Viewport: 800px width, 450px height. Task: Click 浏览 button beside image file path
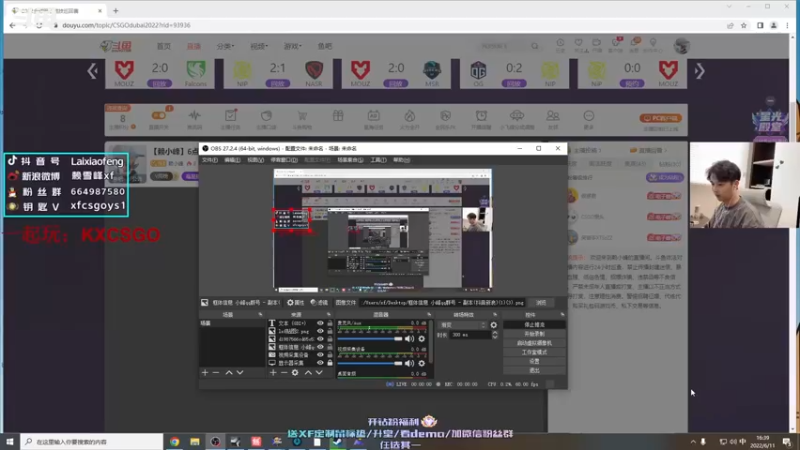(x=541, y=303)
